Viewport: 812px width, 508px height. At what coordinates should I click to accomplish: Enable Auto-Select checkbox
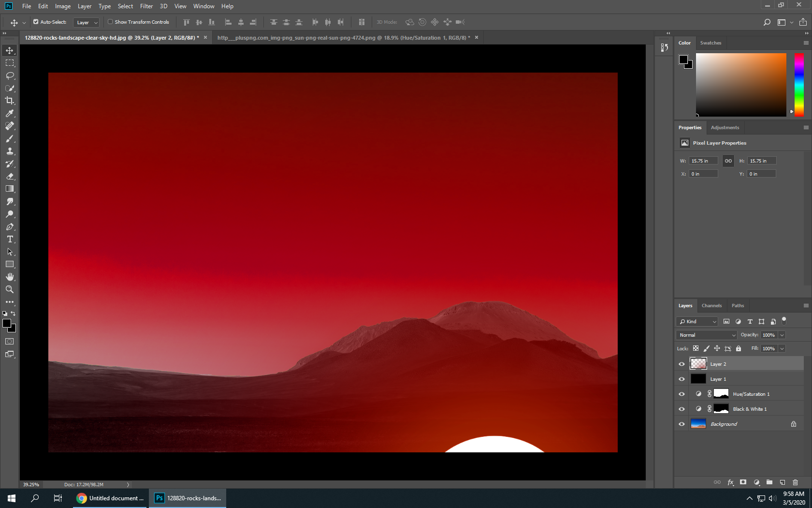click(x=36, y=22)
